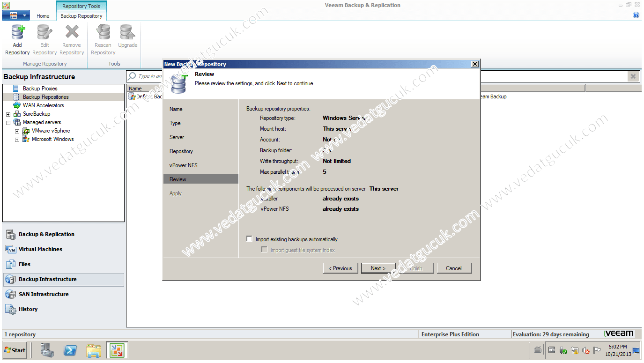Click the Previous button in wizard
This screenshot has width=644, height=363.
point(341,268)
